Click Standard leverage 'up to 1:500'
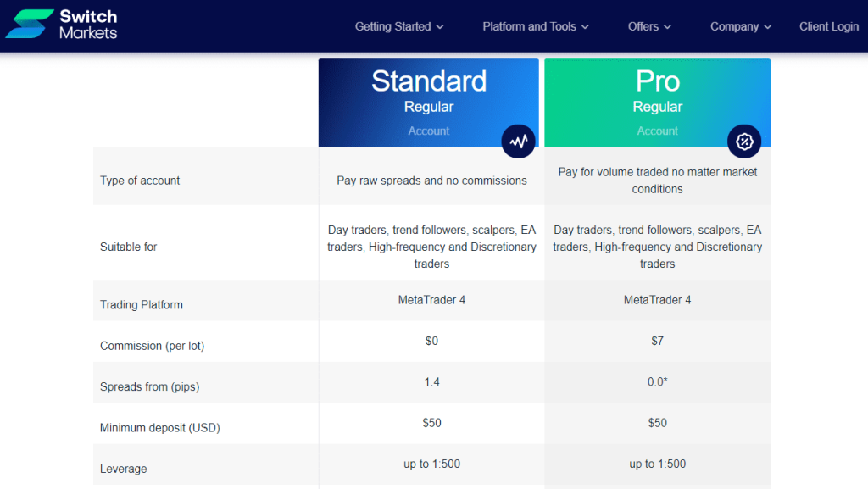 pyautogui.click(x=431, y=464)
